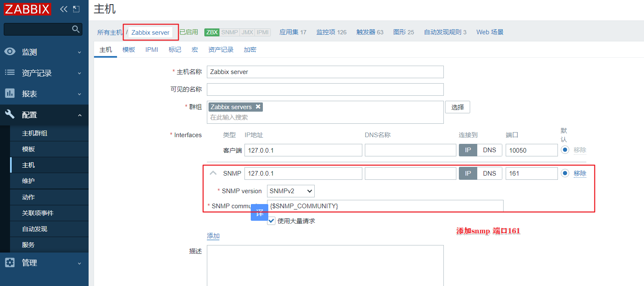The height and width of the screenshot is (286, 644).
Task: Click the ZABBIX logo
Action: pyautogui.click(x=28, y=9)
